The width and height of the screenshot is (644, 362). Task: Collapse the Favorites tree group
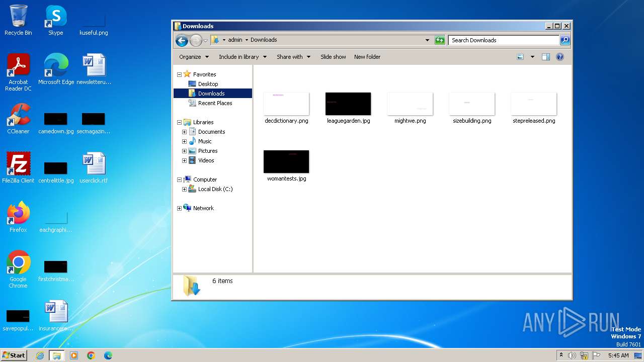point(179,74)
